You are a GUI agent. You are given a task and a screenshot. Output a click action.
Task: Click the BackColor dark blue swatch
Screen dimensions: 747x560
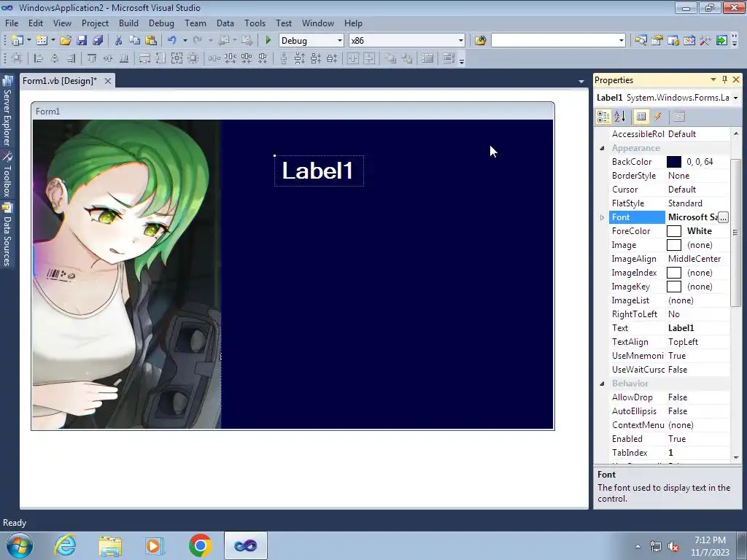673,162
